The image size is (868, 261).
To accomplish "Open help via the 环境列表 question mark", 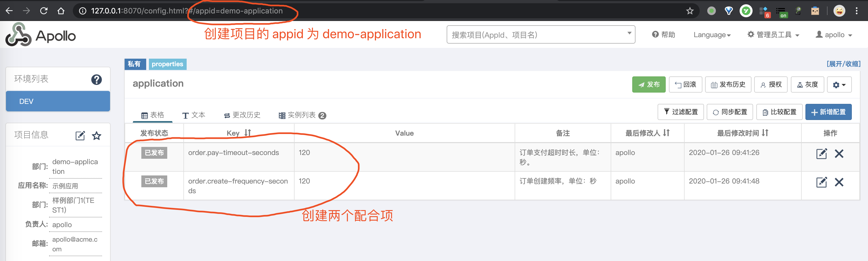I will 97,79.
